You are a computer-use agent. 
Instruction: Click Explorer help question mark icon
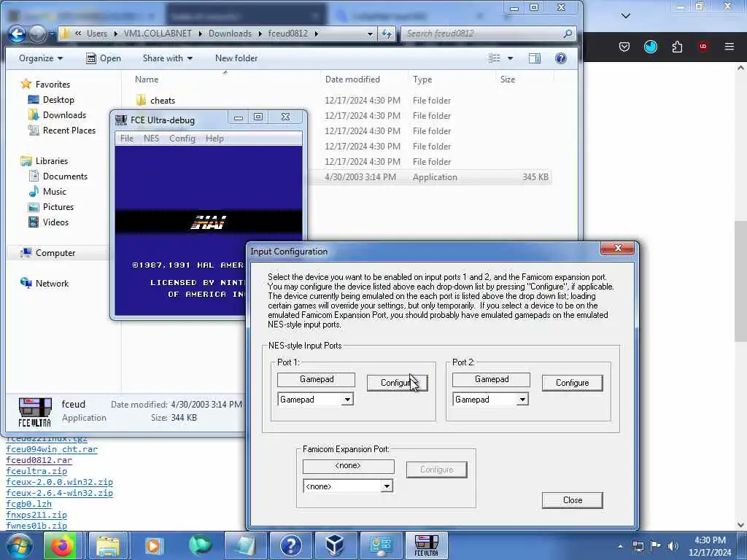(561, 58)
